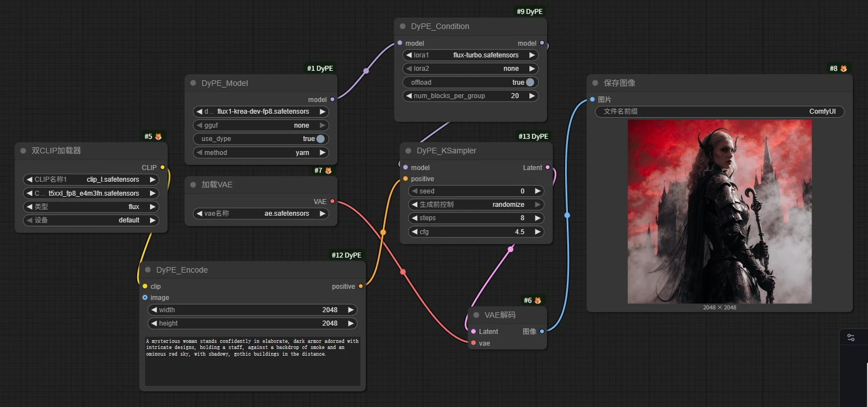The height and width of the screenshot is (407, 868).
Task: Click the 图片 input port on 保存图像
Action: point(592,99)
